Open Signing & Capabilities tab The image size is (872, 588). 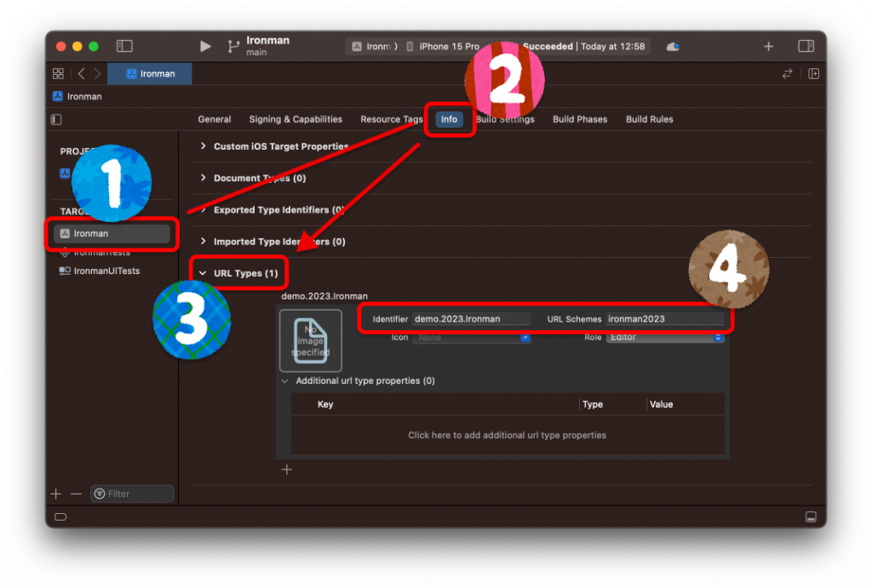click(x=295, y=119)
